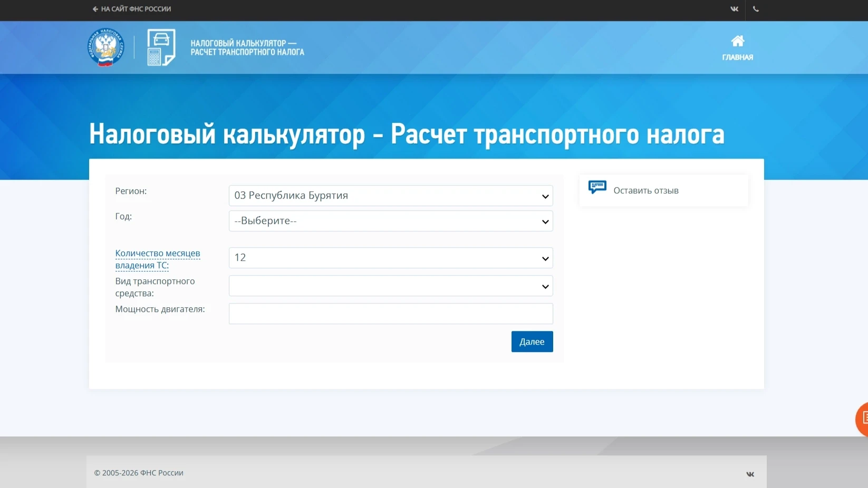Viewport: 868px width, 488px height.
Task: Click the Далее button
Action: click(x=532, y=341)
